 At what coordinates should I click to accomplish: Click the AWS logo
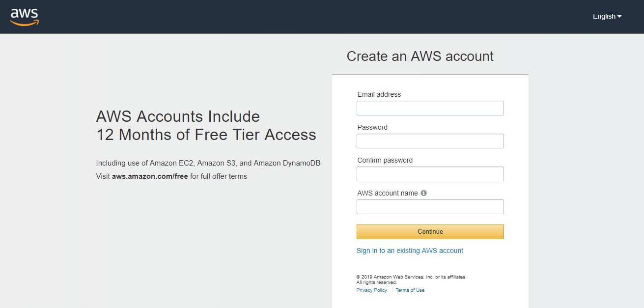pos(24,17)
